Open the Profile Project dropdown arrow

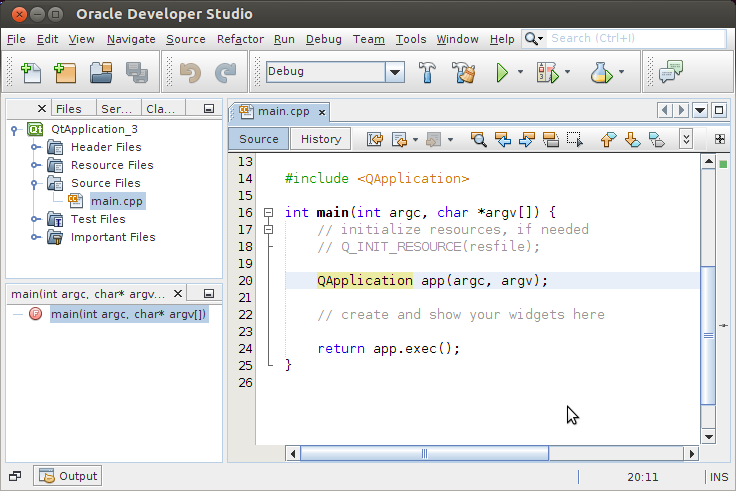(621, 72)
